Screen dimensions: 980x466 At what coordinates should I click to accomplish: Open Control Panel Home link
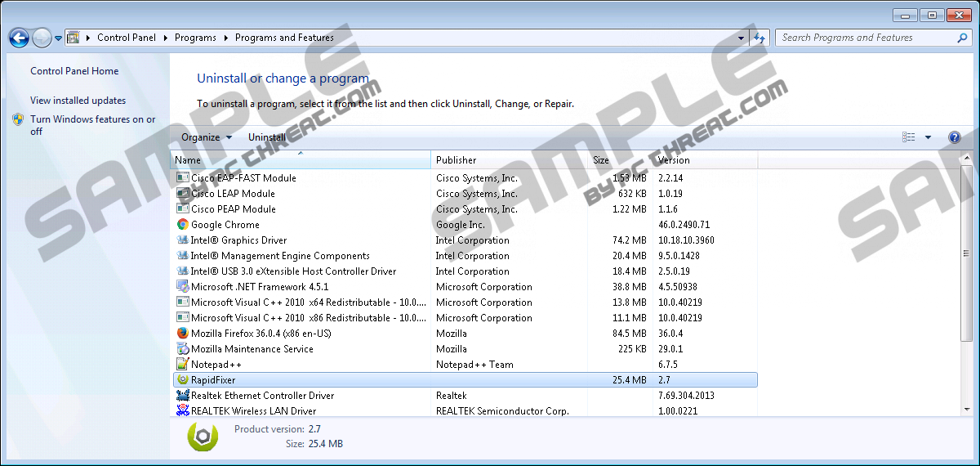tap(74, 71)
